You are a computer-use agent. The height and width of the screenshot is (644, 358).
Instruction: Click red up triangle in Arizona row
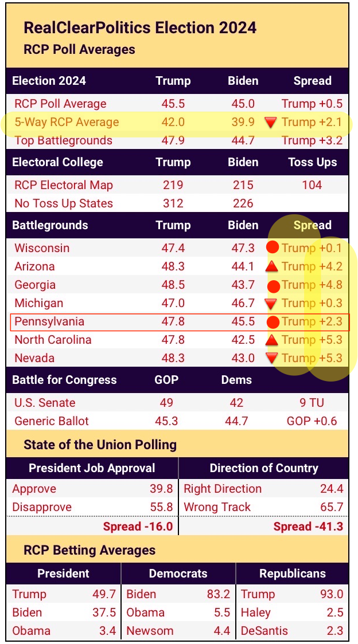pos(273,266)
